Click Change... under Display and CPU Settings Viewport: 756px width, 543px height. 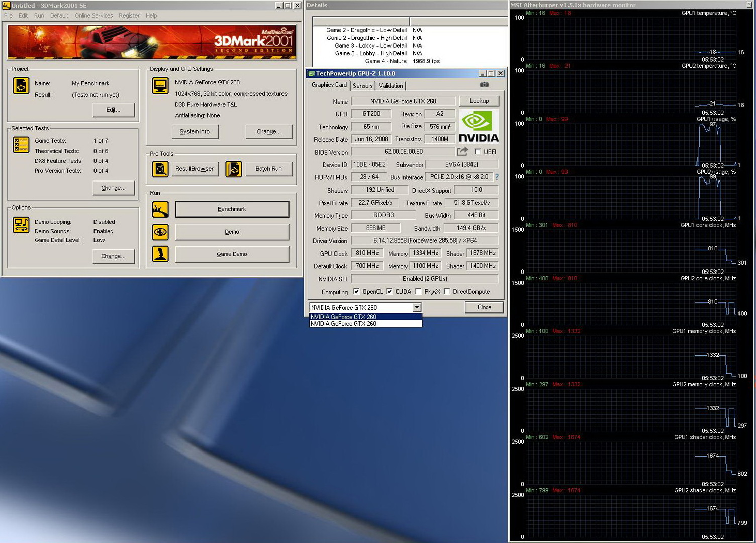[x=268, y=132]
